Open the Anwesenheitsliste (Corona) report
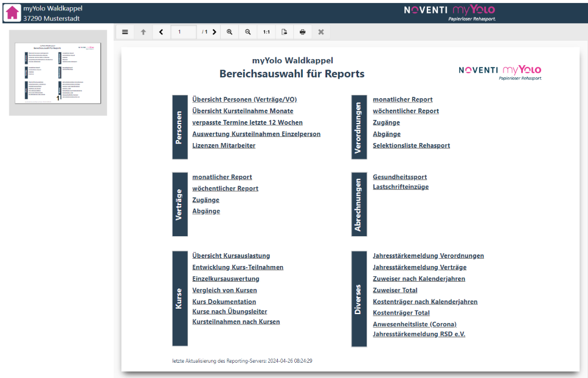 414,324
